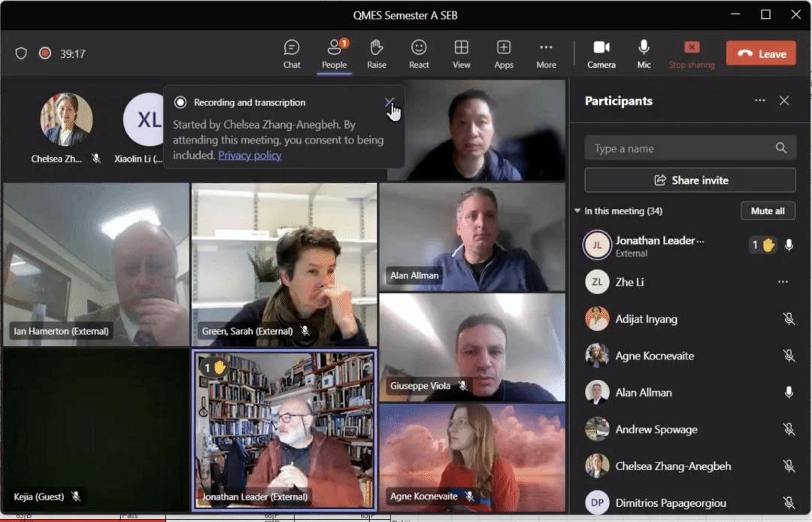812x522 pixels.
Task: Toggle Alan Allman's microphone in participant list
Action: (789, 393)
